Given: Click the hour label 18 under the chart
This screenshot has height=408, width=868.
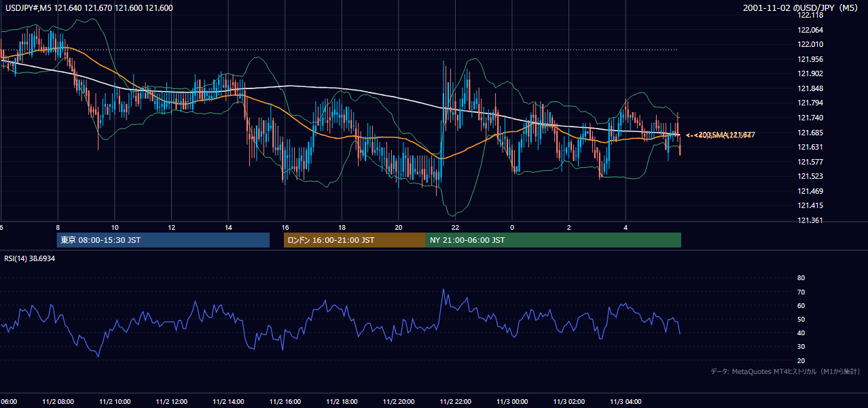Looking at the screenshot, I should point(342,228).
